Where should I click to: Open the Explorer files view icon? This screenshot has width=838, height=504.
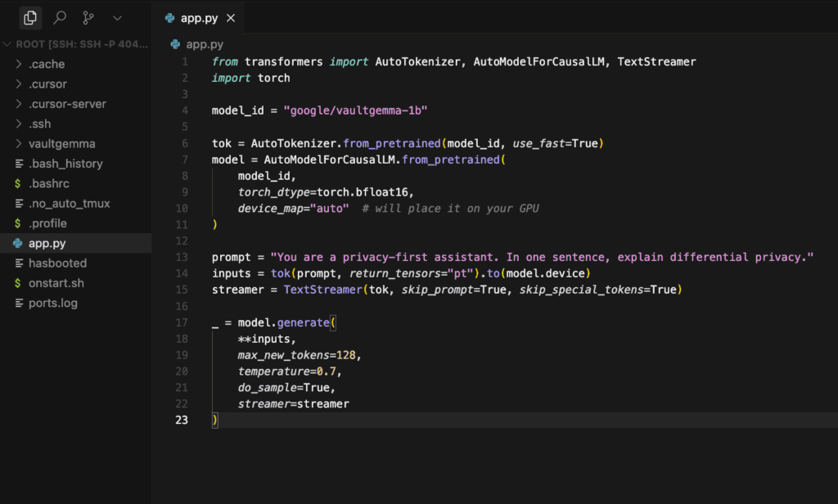30,18
